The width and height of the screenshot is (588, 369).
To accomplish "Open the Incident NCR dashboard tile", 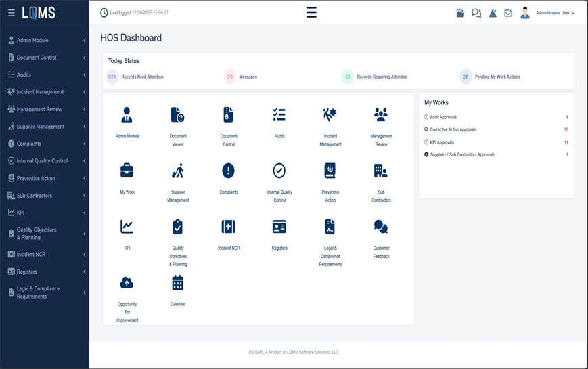I will (229, 234).
